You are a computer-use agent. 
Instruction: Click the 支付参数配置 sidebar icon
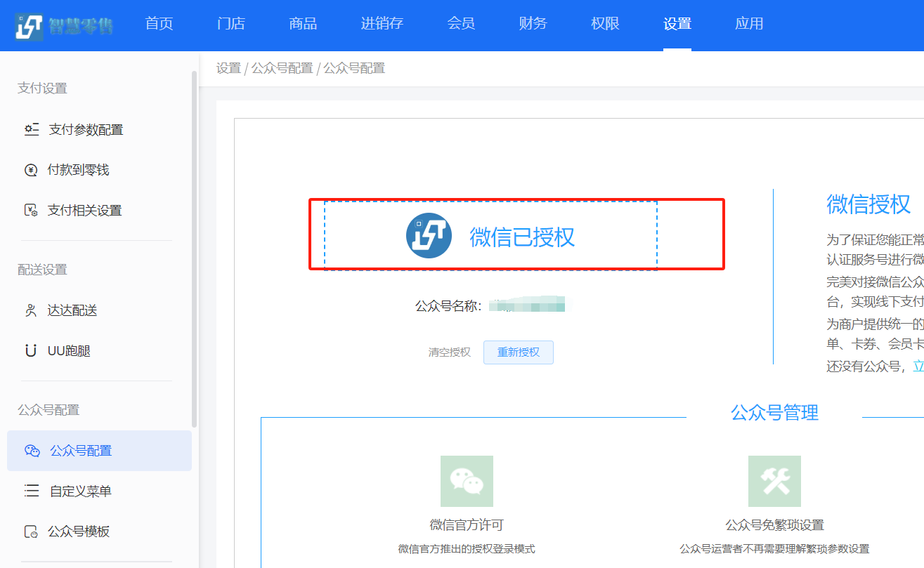tap(32, 129)
